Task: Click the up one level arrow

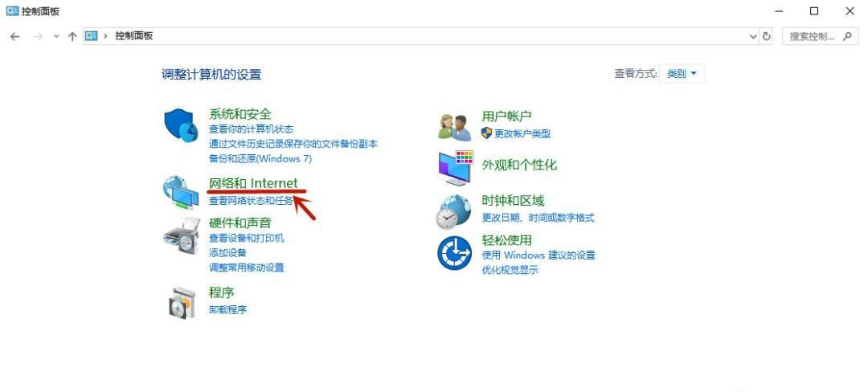Action: point(72,36)
